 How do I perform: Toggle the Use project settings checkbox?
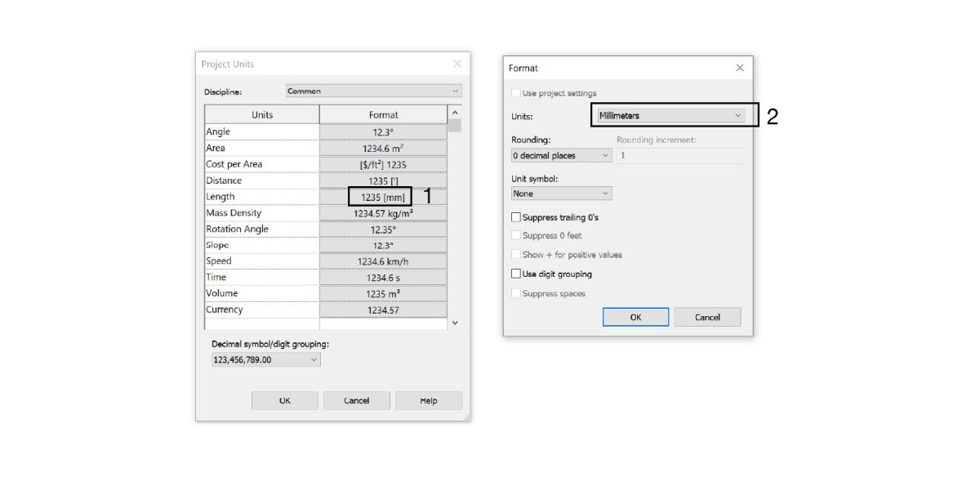click(x=515, y=92)
